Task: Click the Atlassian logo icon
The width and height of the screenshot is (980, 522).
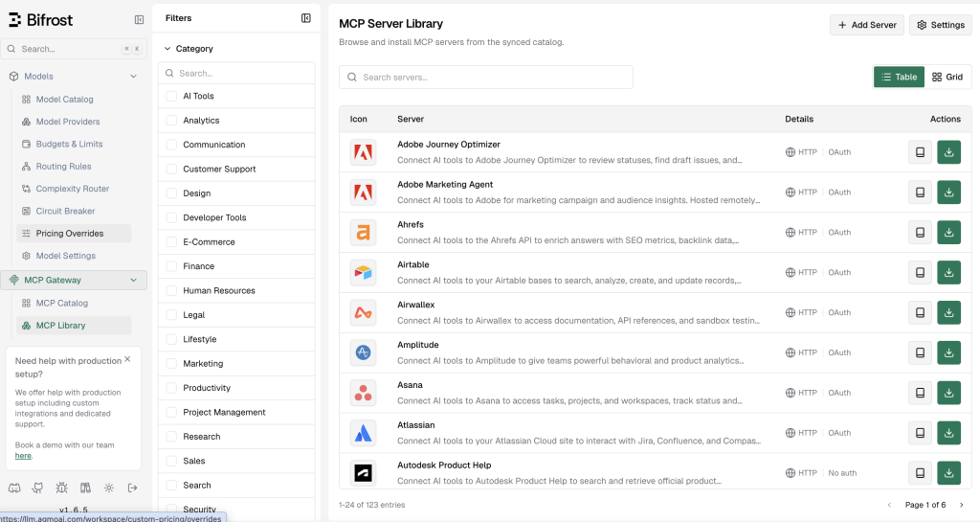Action: pos(363,433)
